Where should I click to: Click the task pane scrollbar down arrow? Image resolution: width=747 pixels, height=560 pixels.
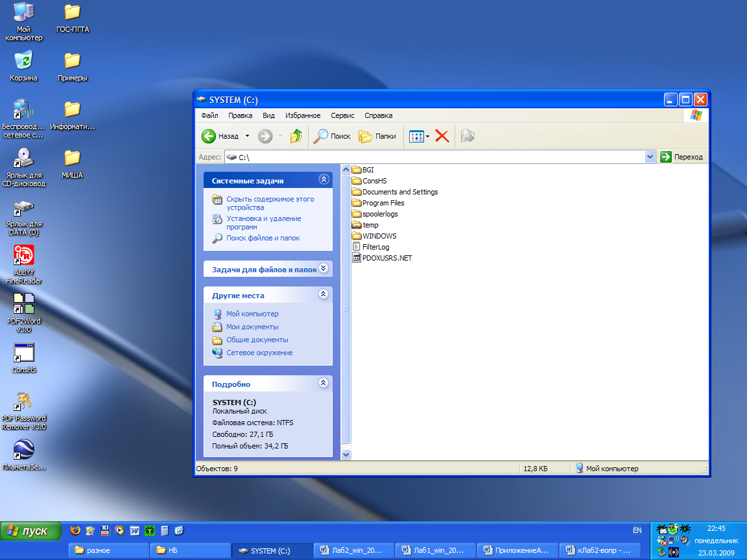(346, 455)
